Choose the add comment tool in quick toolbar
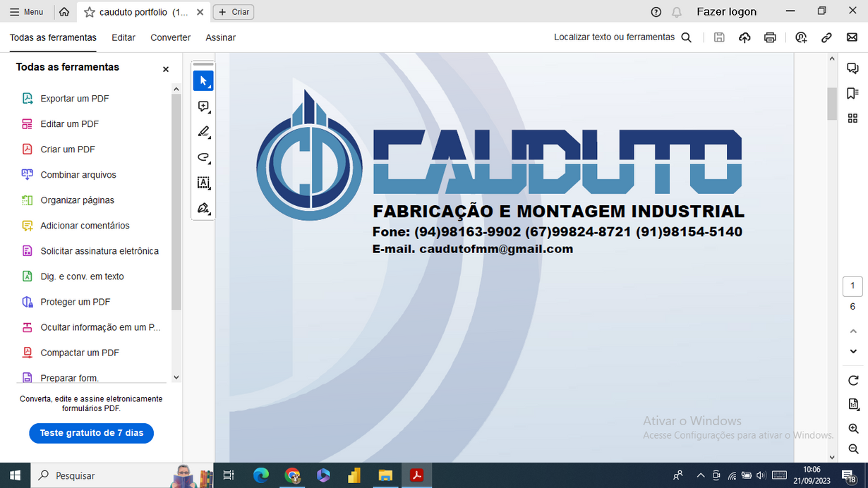Viewport: 868px width, 488px height. pos(203,106)
